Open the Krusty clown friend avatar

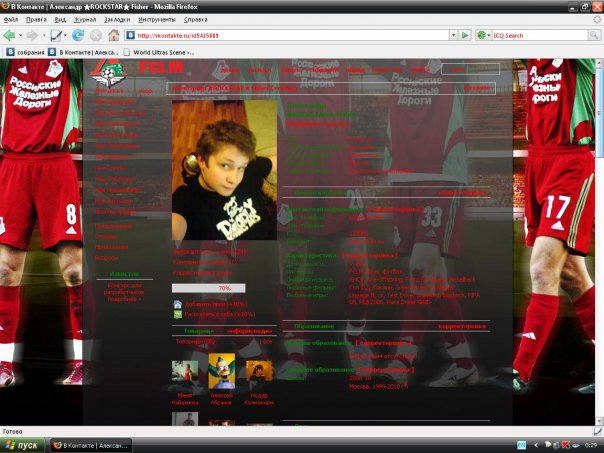[x=221, y=371]
